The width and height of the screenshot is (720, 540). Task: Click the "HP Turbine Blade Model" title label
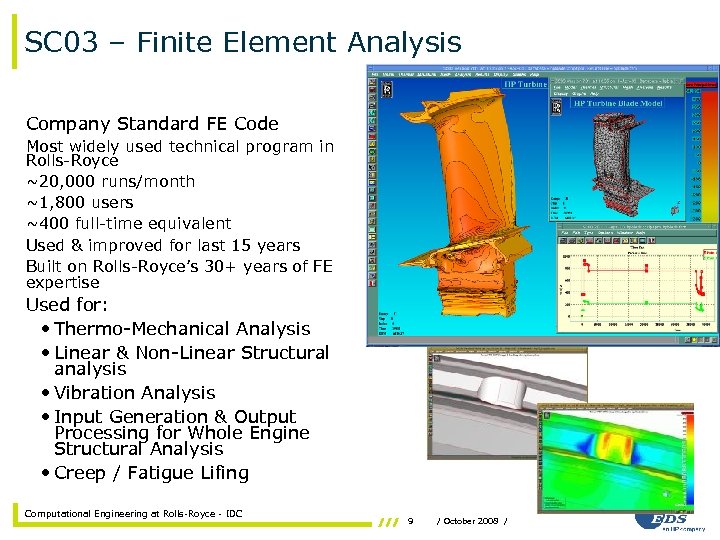618,103
